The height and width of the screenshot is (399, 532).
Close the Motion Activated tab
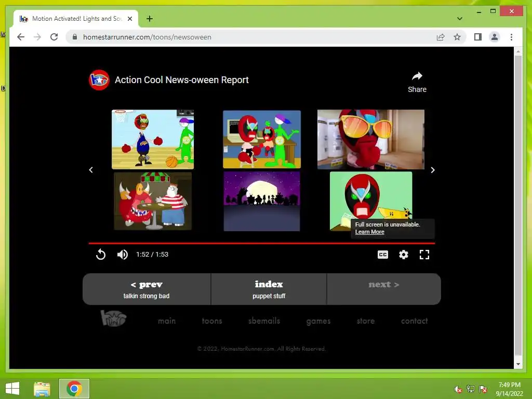[130, 19]
